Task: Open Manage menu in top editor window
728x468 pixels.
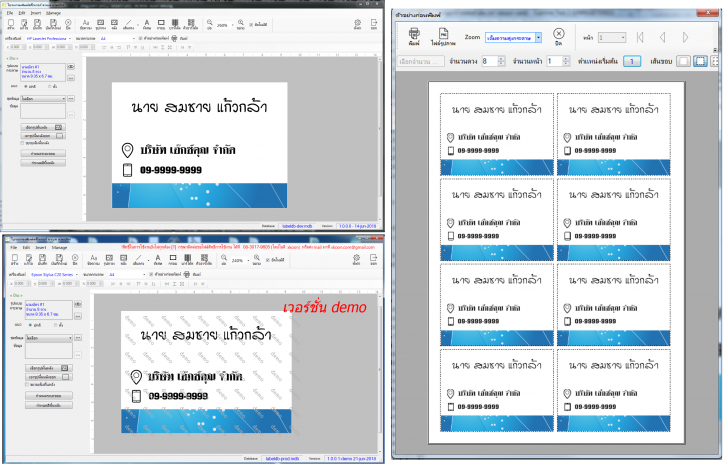Action: coord(53,13)
